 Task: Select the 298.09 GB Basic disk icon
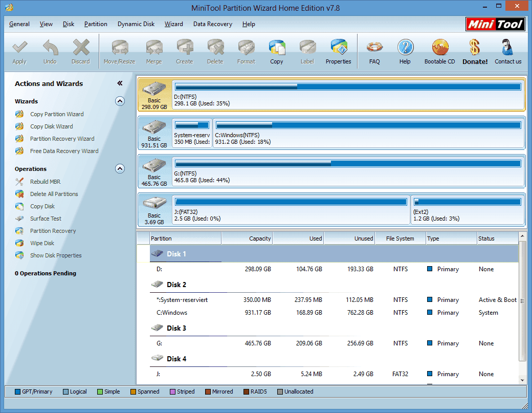[x=154, y=89]
